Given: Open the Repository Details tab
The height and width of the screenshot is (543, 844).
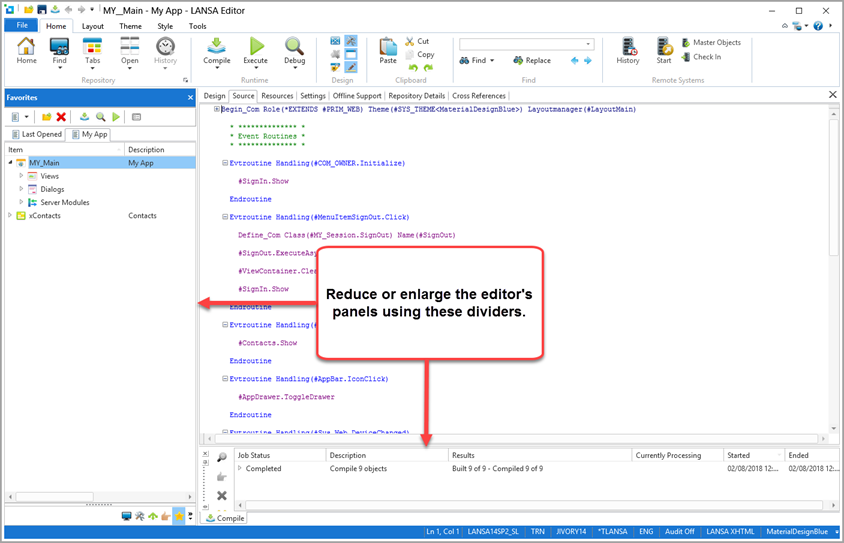Looking at the screenshot, I should [x=417, y=96].
